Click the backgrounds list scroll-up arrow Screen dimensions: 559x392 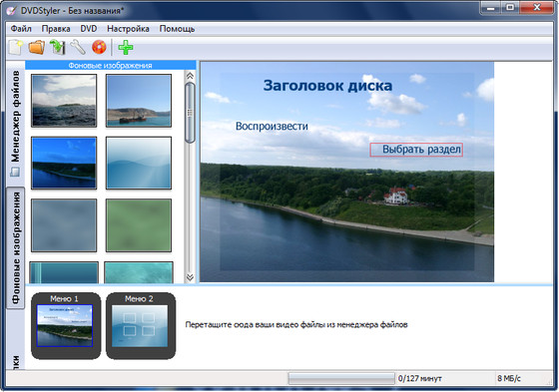tap(190, 76)
